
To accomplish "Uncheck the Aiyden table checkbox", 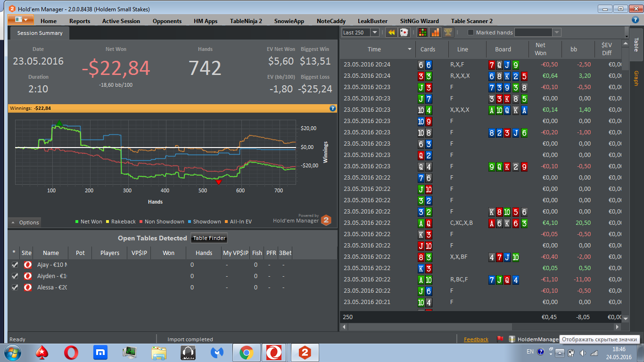I will pyautogui.click(x=15, y=276).
